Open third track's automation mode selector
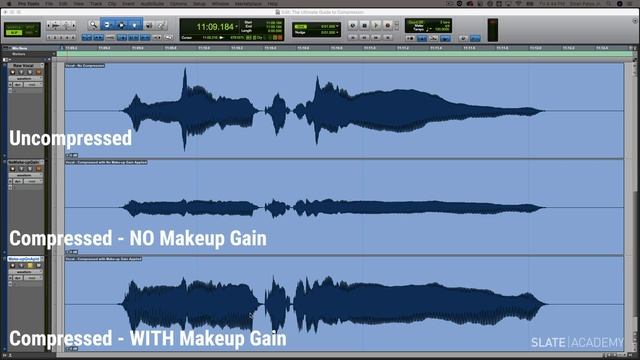The width and height of the screenshot is (640, 360). pyautogui.click(x=33, y=278)
